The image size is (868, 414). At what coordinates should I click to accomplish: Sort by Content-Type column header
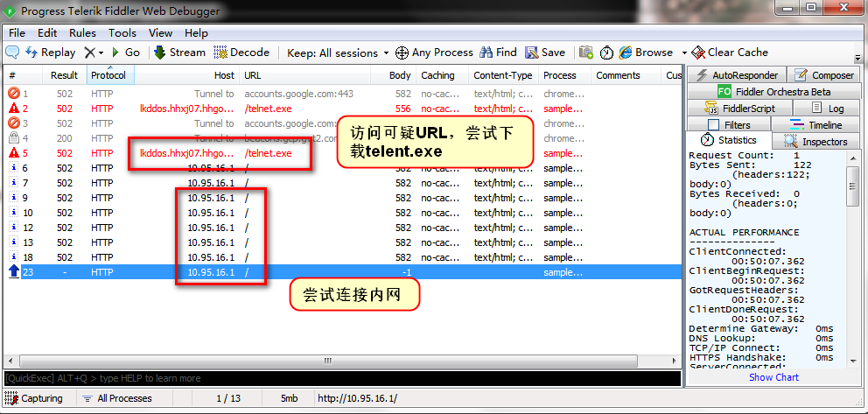point(504,75)
